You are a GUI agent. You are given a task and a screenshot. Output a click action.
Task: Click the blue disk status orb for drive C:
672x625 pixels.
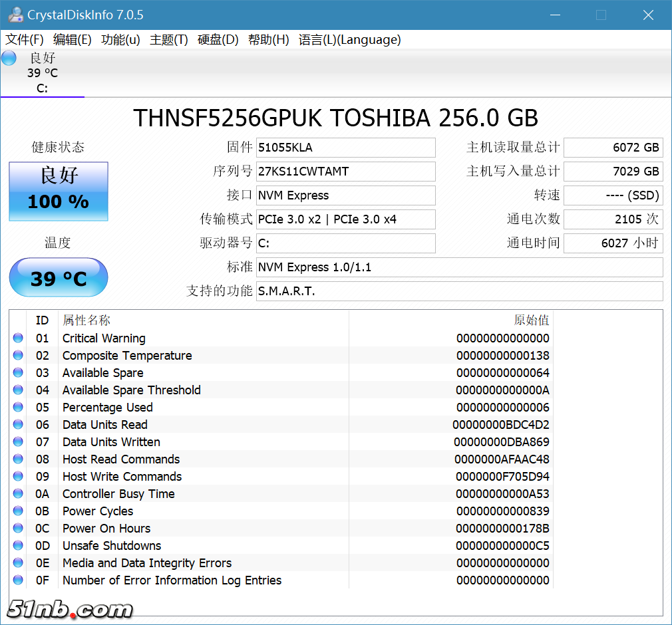9,59
